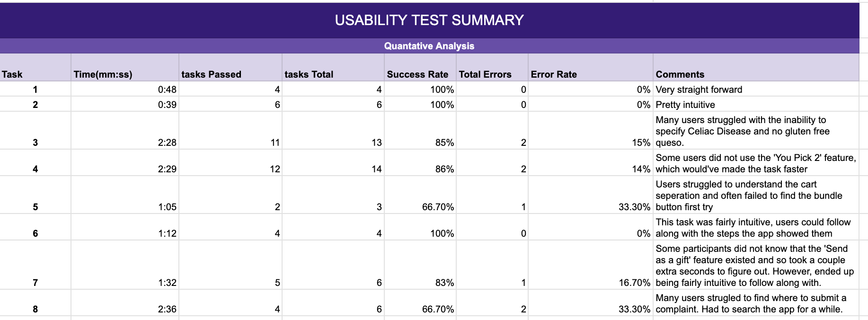
Task: Click the 2:36 time cell for task 8
Action: (x=125, y=303)
